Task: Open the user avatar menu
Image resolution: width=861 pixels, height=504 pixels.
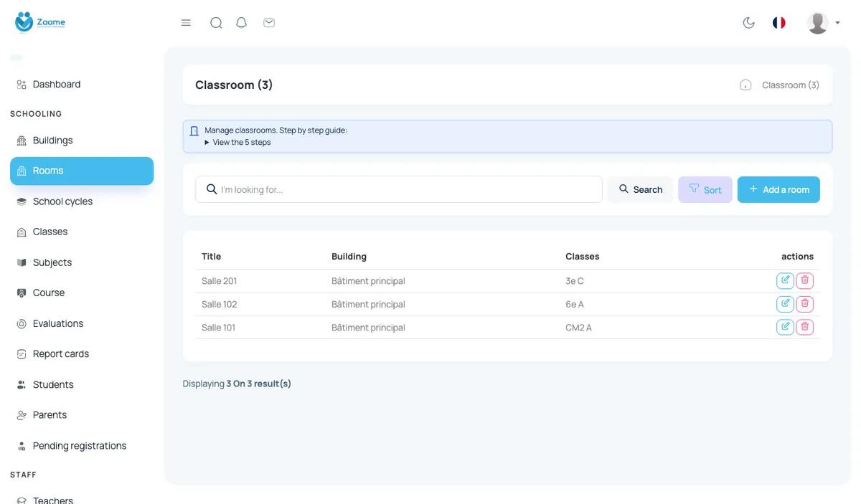Action: [823, 23]
